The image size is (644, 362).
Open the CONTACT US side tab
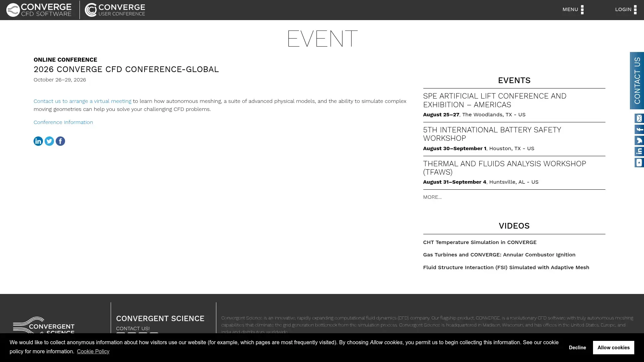tap(637, 80)
